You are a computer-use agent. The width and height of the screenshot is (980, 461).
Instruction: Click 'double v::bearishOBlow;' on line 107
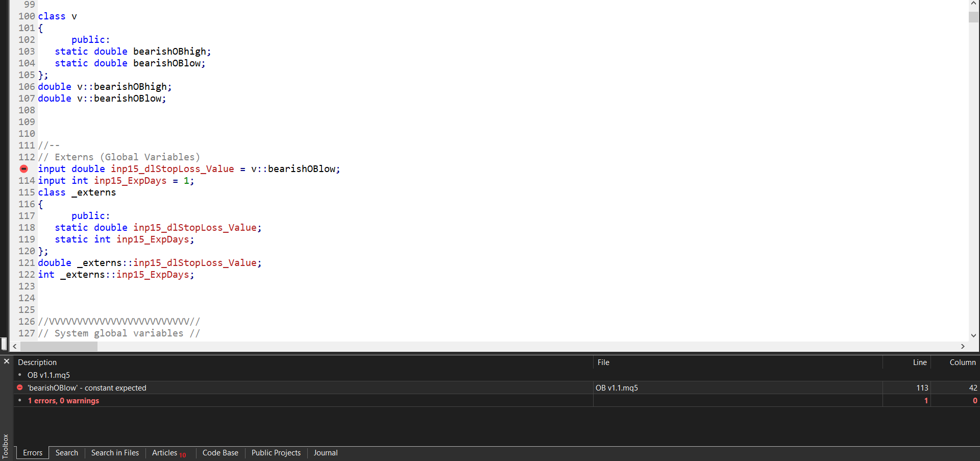(x=102, y=99)
